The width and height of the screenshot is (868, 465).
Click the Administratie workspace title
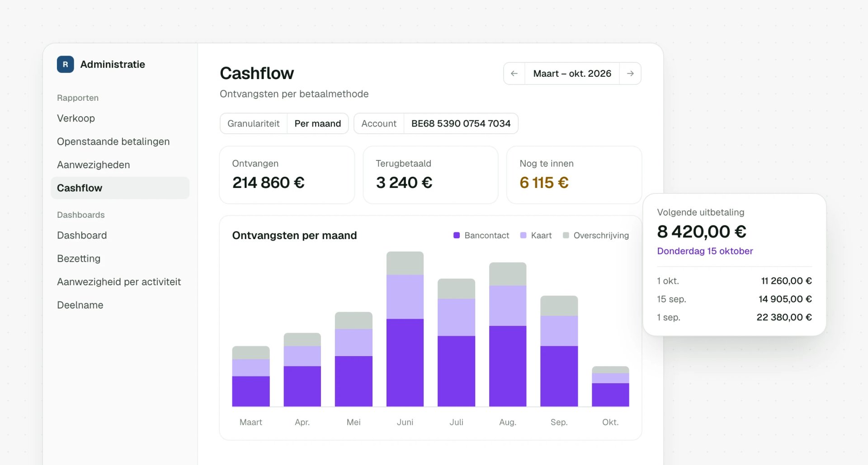[113, 64]
